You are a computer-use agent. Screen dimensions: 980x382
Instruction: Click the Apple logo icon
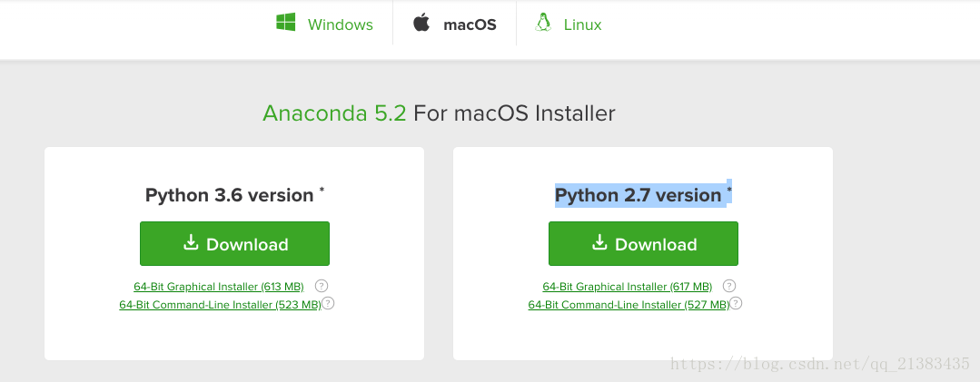[x=421, y=23]
